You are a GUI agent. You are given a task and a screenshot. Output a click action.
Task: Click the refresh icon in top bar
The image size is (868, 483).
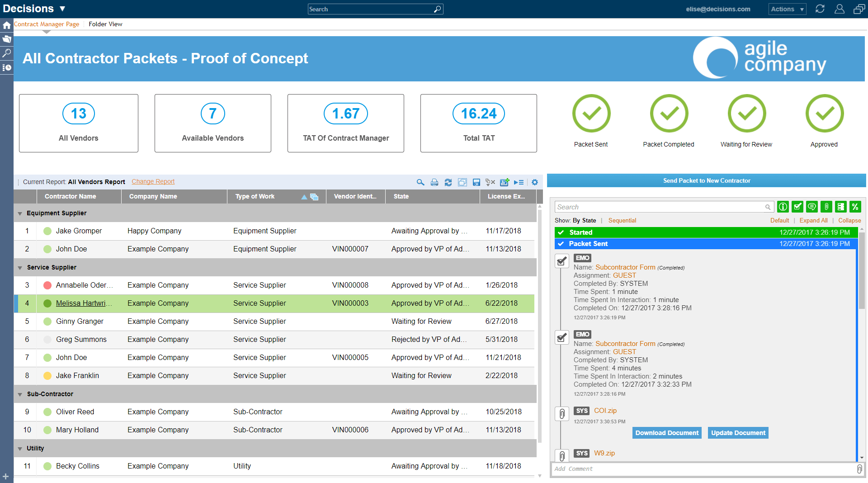pos(820,9)
